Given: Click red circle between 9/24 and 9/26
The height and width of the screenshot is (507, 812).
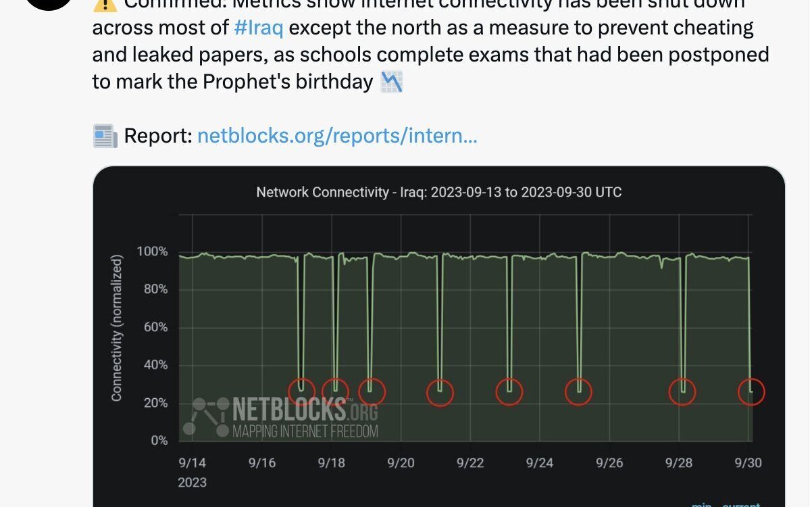Looking at the screenshot, I should click(x=579, y=391).
